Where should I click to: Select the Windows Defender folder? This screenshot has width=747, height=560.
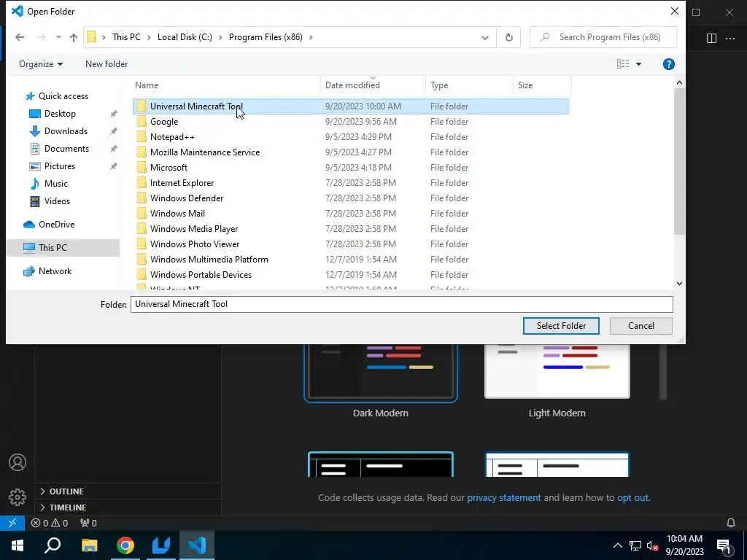(351, 198)
